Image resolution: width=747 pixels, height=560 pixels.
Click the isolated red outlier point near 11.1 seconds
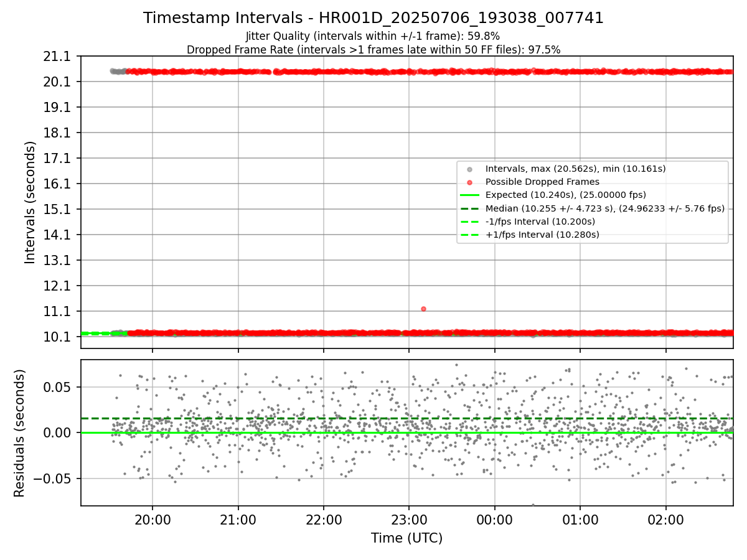(423, 309)
